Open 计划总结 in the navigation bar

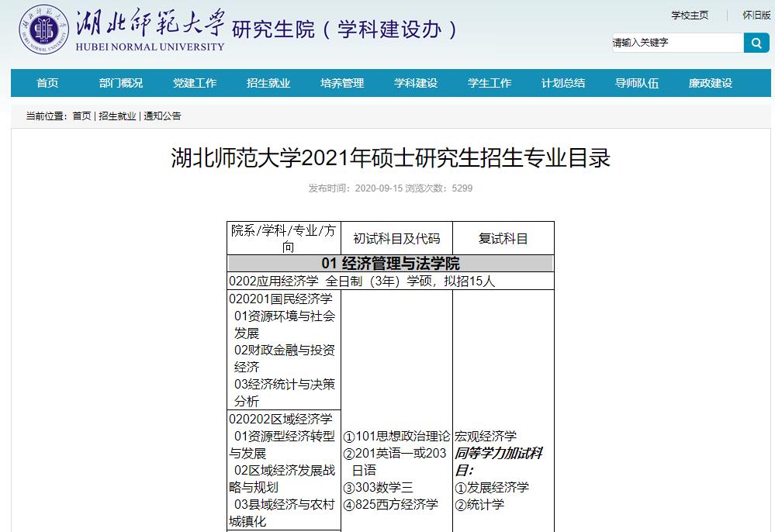pos(563,83)
